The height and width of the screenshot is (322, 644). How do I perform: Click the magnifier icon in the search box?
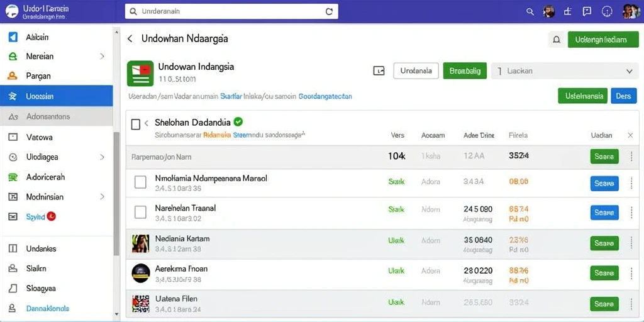click(133, 11)
